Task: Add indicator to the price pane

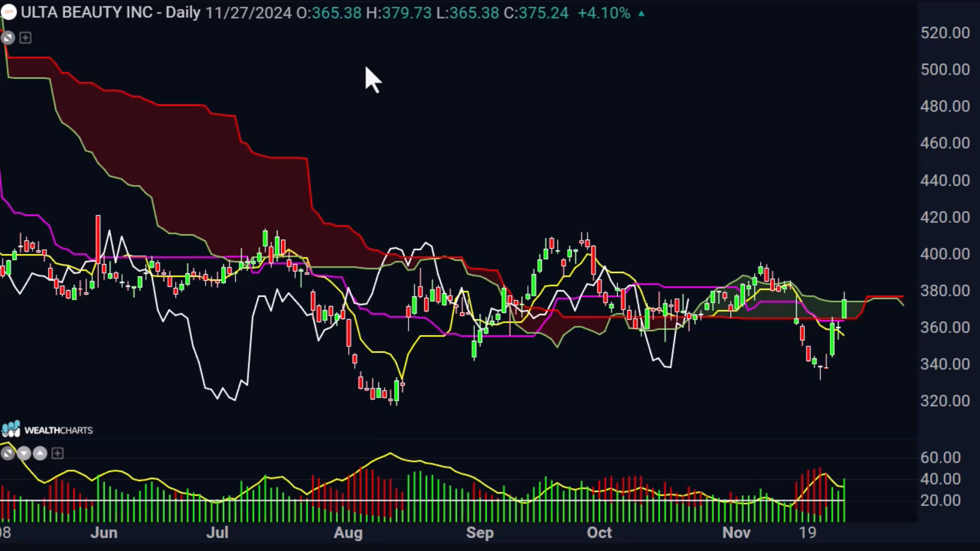Action: (x=26, y=38)
